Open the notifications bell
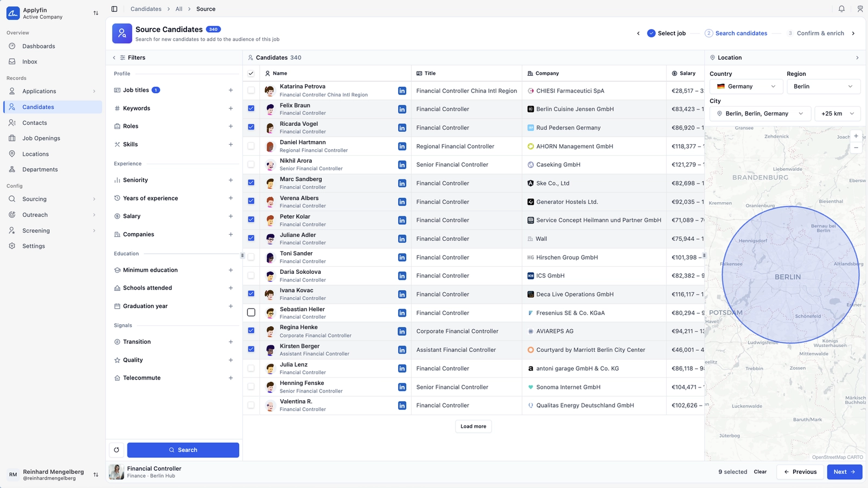 (x=841, y=9)
